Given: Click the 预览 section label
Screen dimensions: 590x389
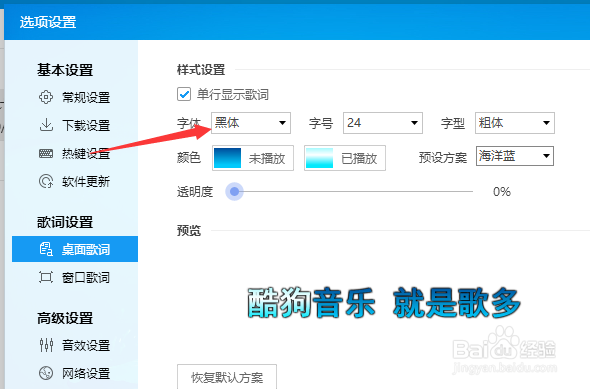Looking at the screenshot, I should pos(189,230).
